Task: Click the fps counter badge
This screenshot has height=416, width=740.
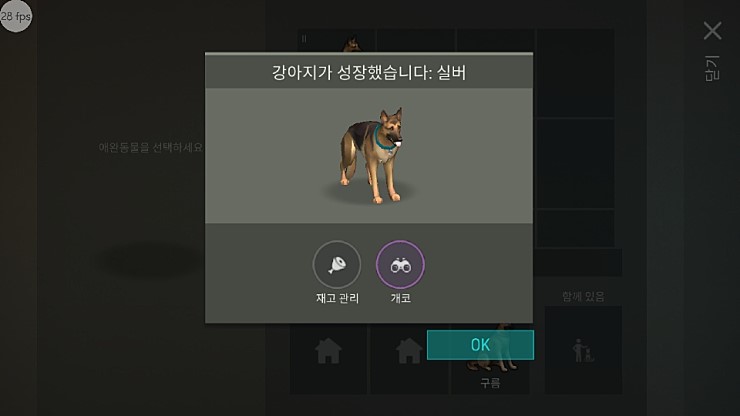Action: (16, 16)
